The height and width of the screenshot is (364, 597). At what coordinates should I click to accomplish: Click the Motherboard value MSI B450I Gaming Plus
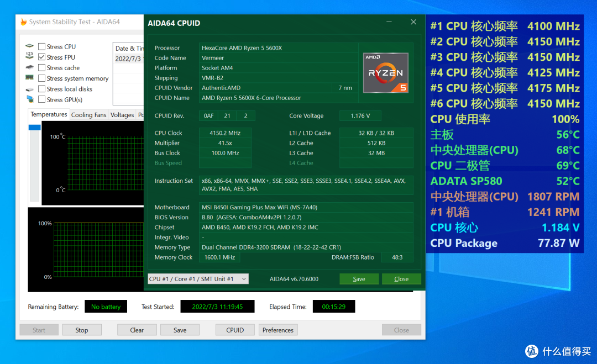point(306,207)
